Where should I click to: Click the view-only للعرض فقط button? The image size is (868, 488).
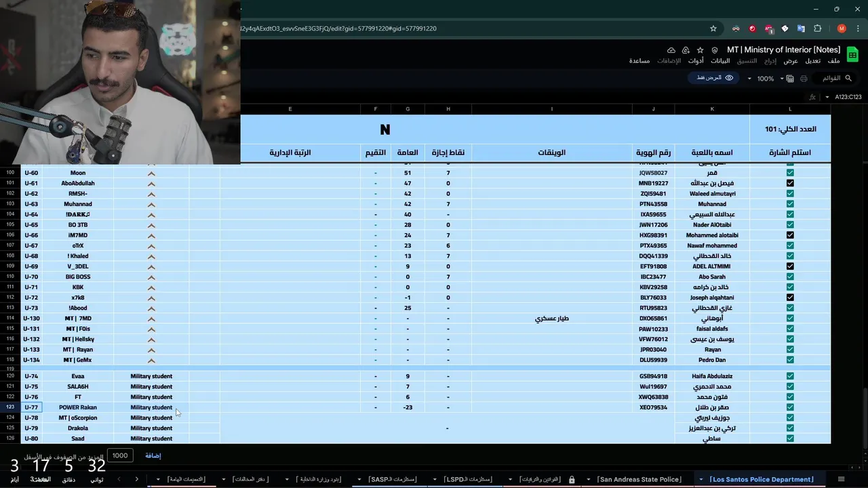coord(715,78)
